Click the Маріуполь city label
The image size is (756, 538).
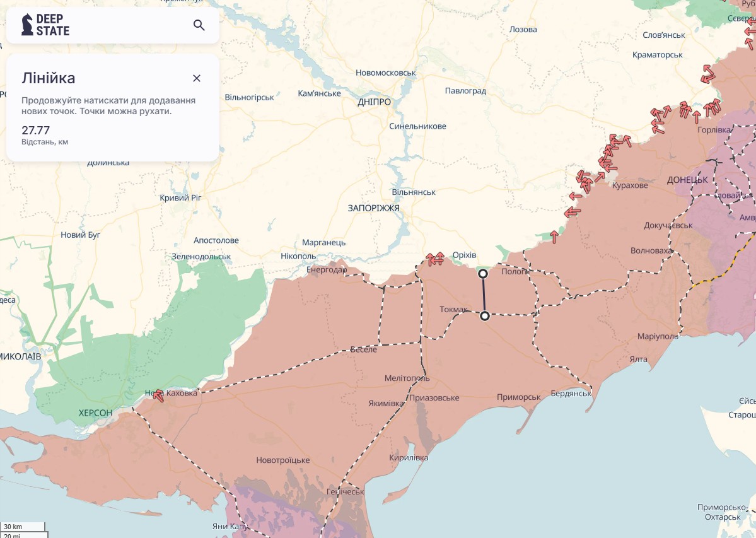pos(658,336)
